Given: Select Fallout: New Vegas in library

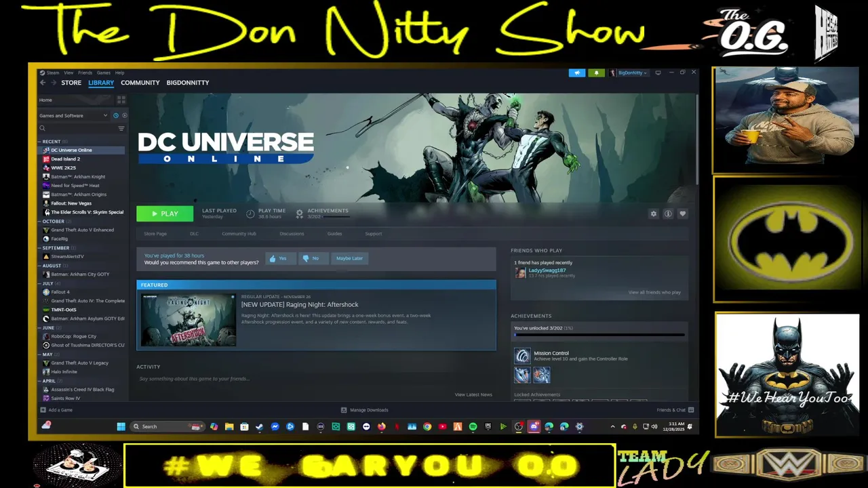Looking at the screenshot, I should pos(71,203).
